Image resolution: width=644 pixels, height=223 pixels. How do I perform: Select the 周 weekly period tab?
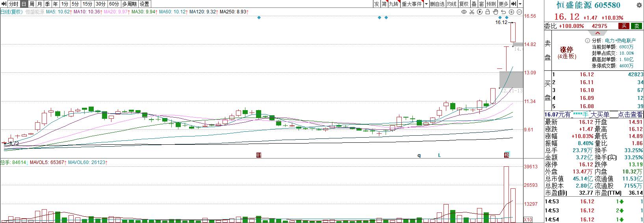(32, 4)
